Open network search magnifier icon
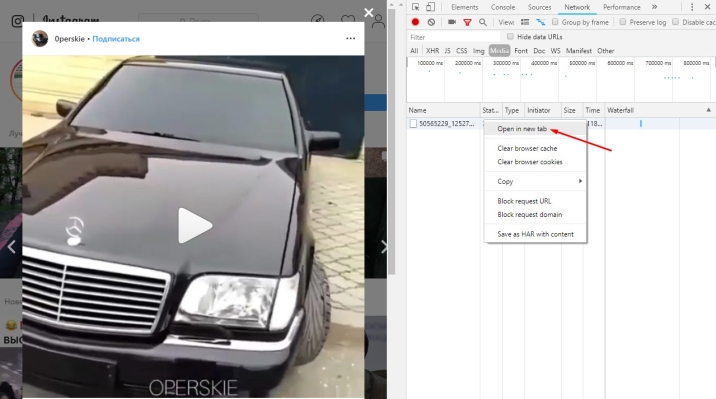716x399 pixels. (483, 22)
